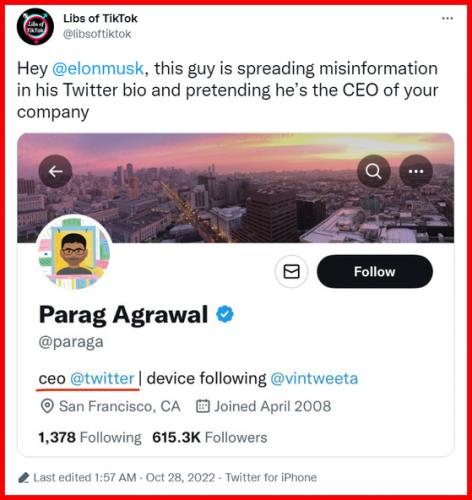Tap the search magnifier on profile banner
This screenshot has width=472, height=500.
(374, 171)
